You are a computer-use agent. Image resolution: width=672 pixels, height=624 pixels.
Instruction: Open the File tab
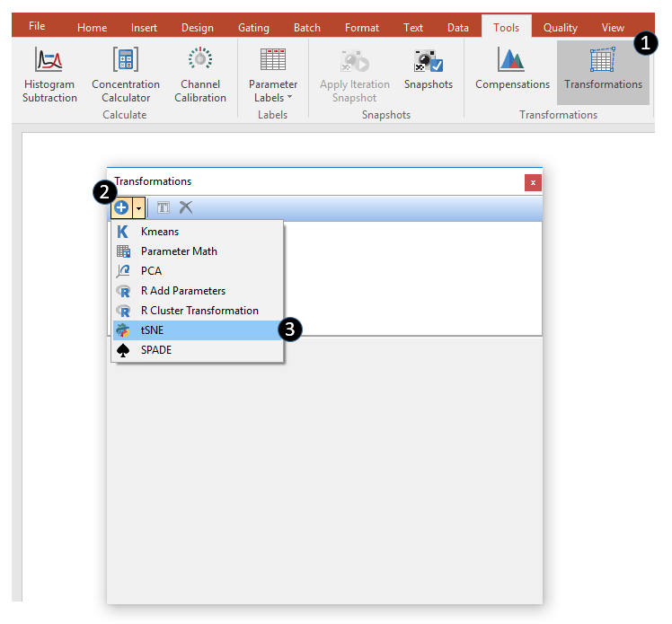(37, 26)
